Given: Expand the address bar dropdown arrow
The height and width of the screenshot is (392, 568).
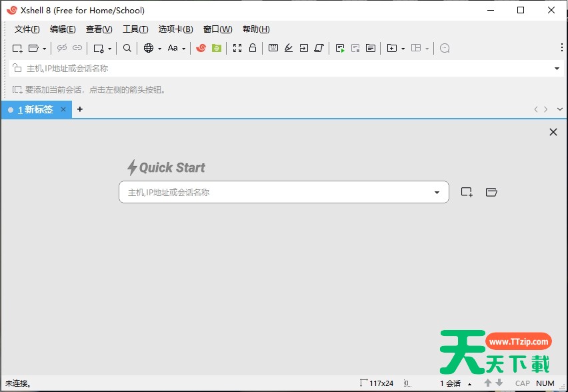Looking at the screenshot, I should coord(557,69).
